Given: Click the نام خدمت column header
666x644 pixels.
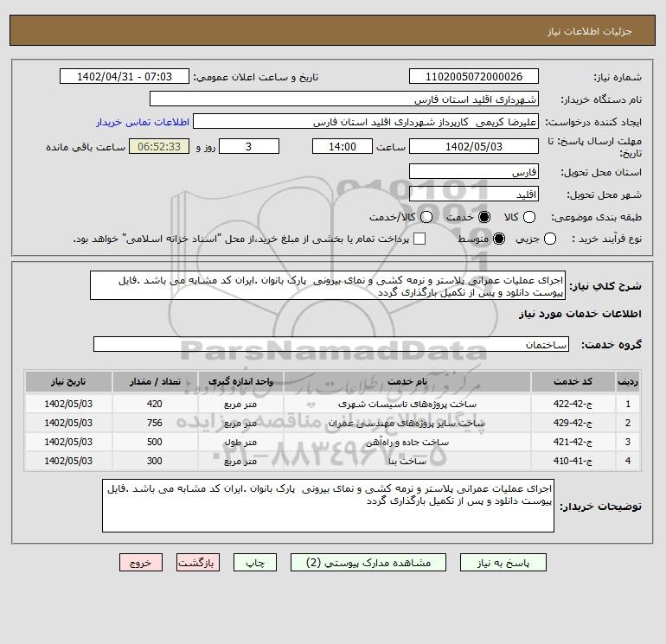Looking at the screenshot, I should point(407,381).
